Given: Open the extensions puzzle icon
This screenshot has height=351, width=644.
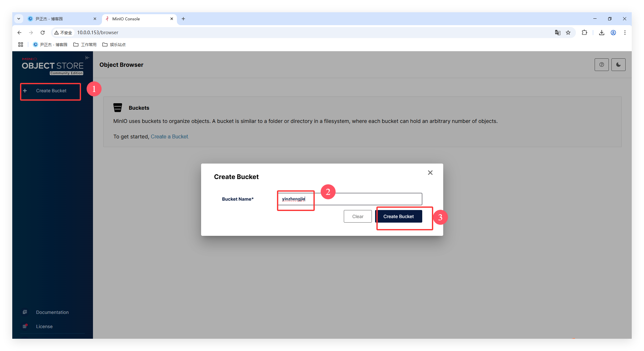Looking at the screenshot, I should point(584,33).
